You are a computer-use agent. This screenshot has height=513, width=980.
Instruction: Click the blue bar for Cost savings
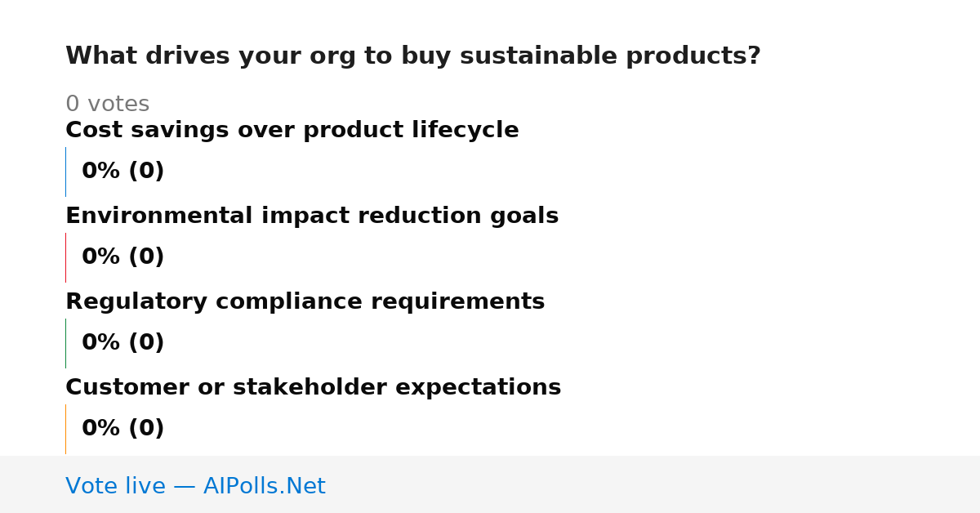coord(65,172)
